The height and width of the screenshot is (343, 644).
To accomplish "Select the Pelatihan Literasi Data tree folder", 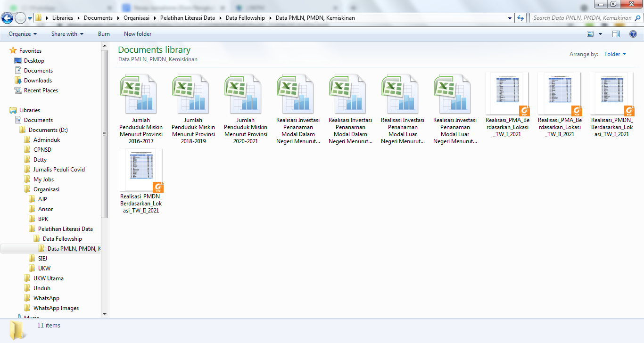I will point(65,229).
